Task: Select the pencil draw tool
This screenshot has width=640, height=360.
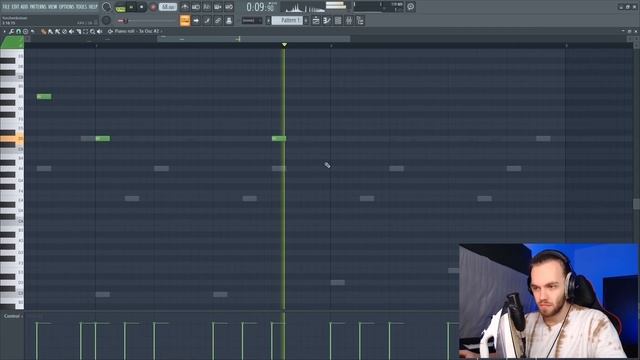Action: [44, 31]
